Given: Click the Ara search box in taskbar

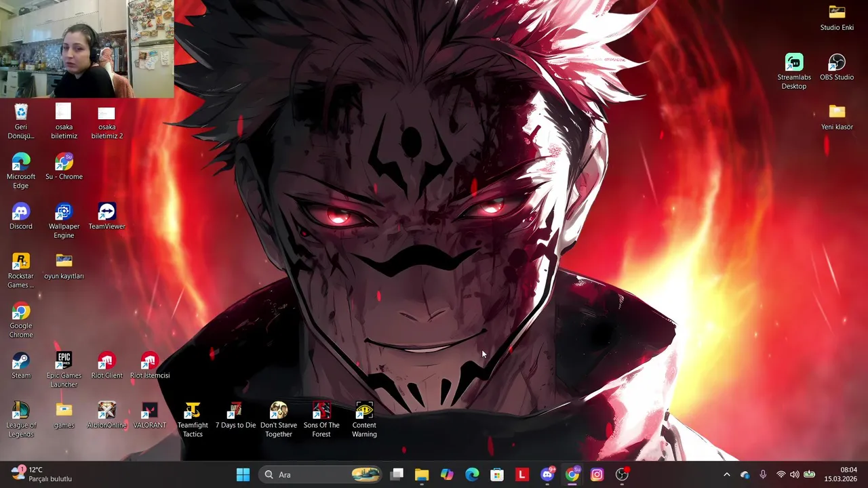Looking at the screenshot, I should tap(321, 474).
